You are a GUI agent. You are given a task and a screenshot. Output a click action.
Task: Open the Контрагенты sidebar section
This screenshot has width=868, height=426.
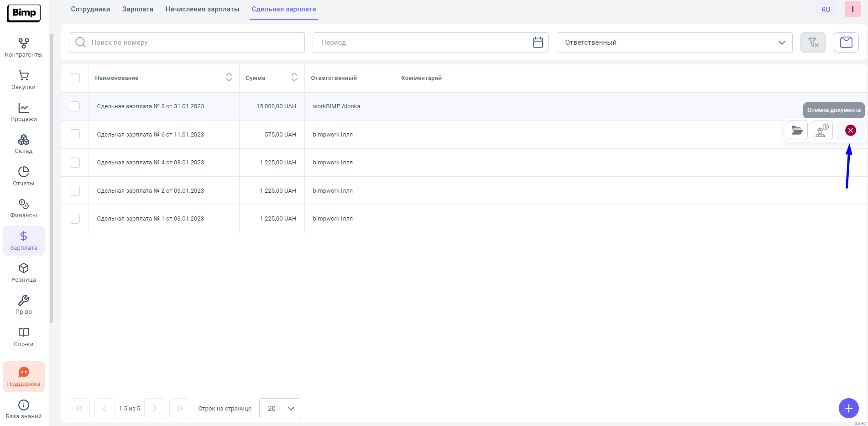tap(24, 47)
